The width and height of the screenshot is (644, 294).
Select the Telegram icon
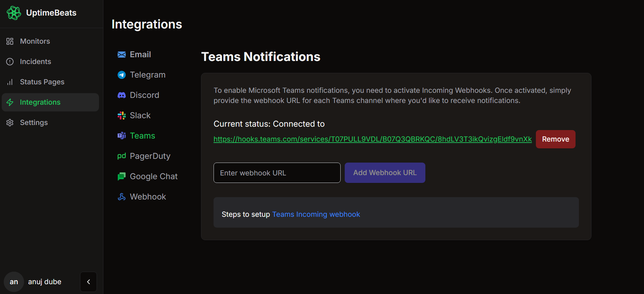tap(122, 75)
